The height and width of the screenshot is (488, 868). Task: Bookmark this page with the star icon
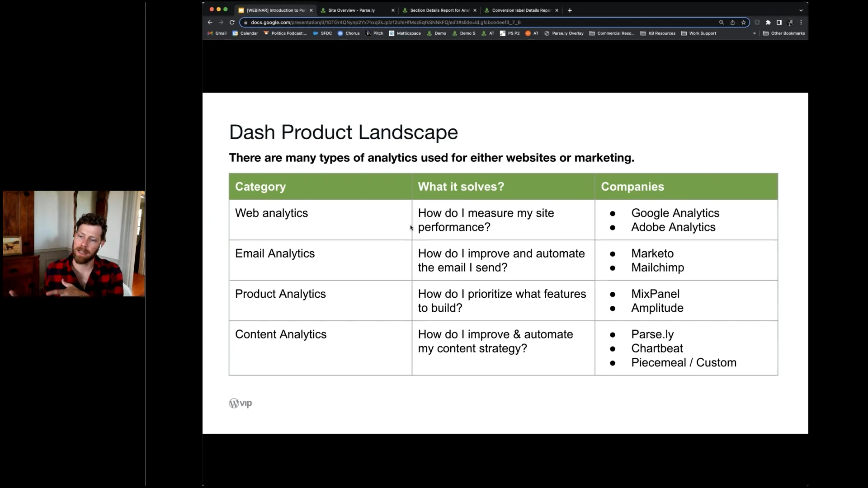tap(744, 22)
